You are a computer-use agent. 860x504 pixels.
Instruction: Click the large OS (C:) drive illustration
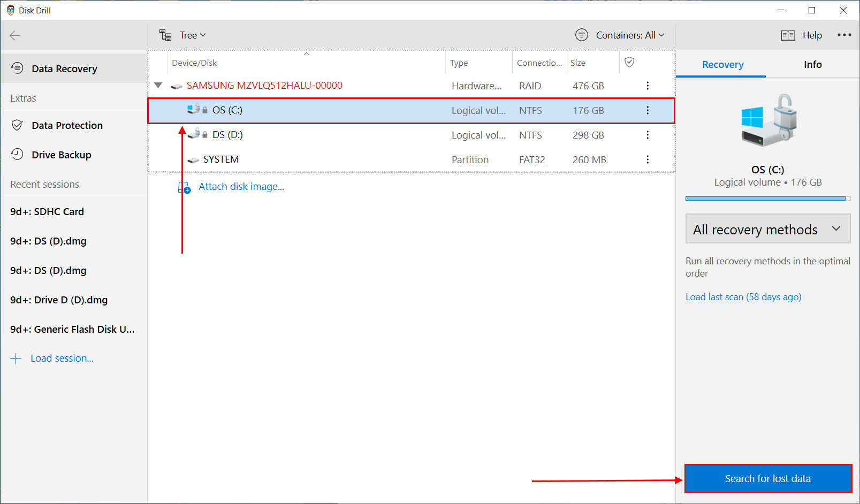click(769, 121)
